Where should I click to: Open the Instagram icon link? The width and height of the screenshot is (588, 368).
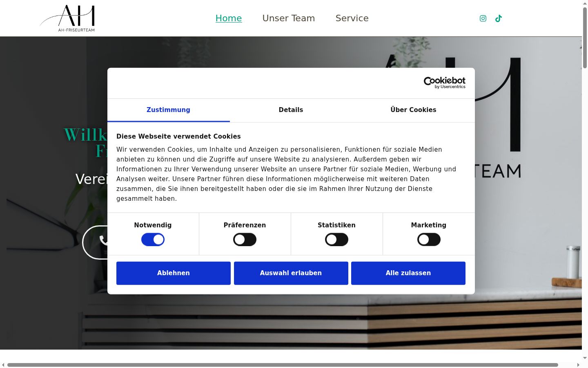point(483,18)
